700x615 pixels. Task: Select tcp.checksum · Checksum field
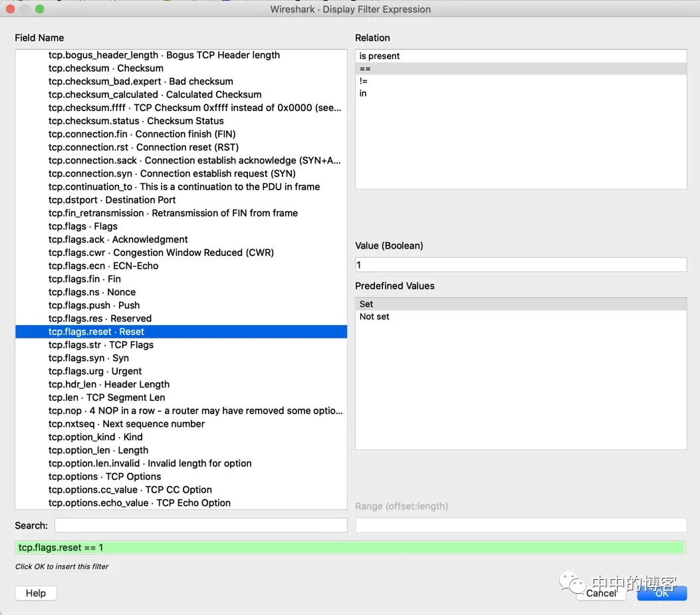tap(181, 68)
